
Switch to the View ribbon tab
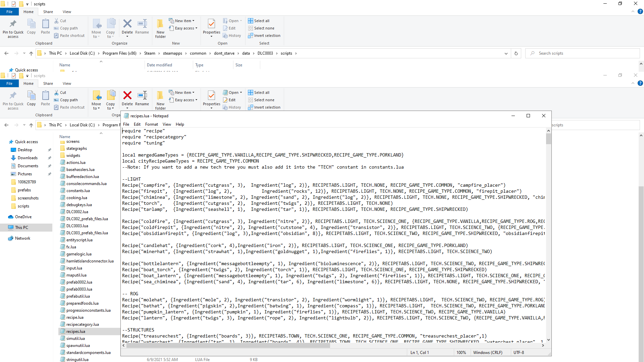(67, 83)
